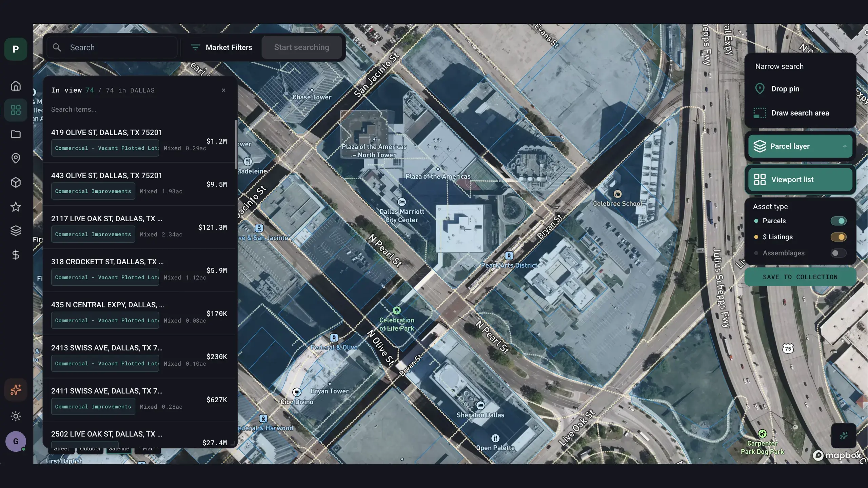Toggle the sun theme icon
The width and height of the screenshot is (868, 488).
coord(16,416)
